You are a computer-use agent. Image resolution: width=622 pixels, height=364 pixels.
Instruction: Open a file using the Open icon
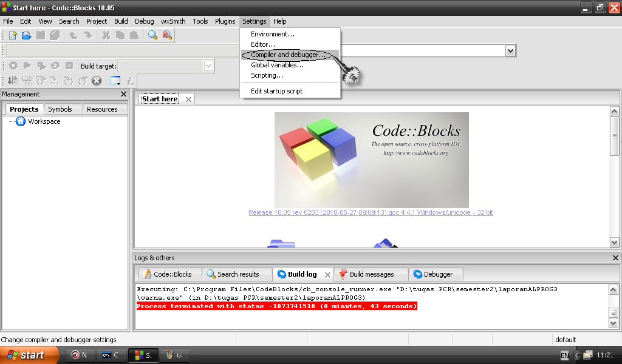(x=26, y=35)
